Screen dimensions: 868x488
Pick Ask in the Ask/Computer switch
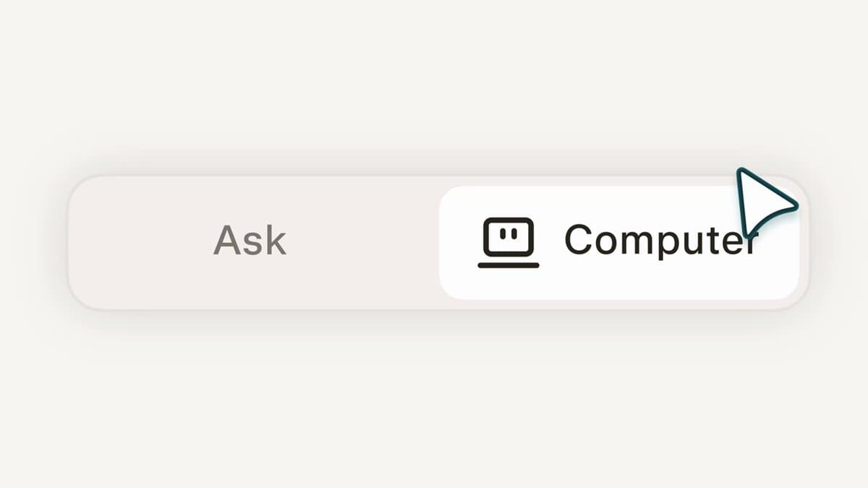[x=250, y=241]
